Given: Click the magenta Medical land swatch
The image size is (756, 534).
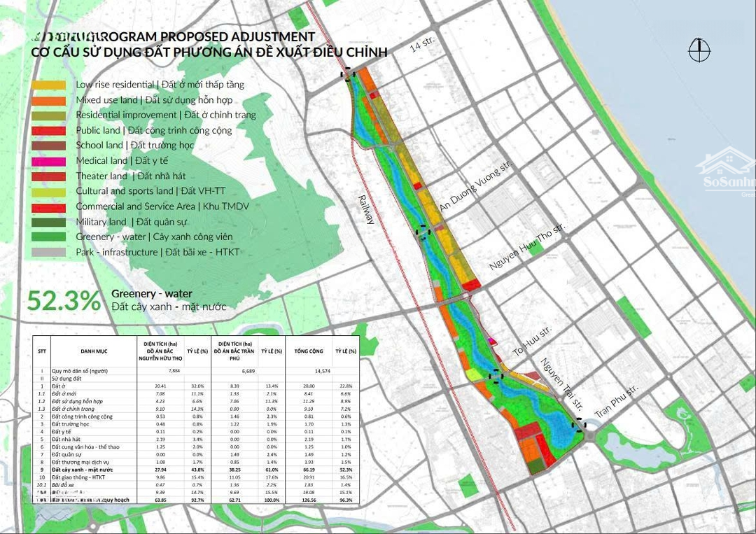Looking at the screenshot, I should point(48,161).
